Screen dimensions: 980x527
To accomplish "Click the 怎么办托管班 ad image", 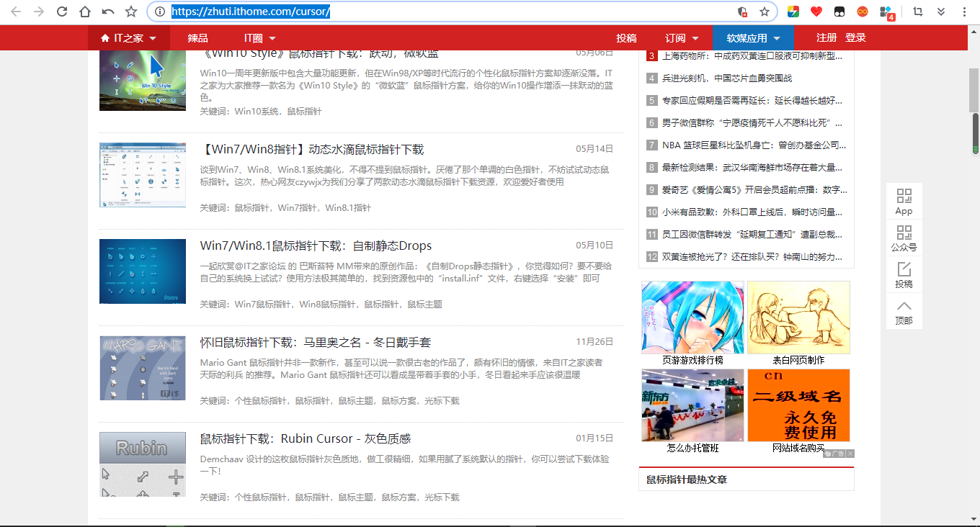I will (x=692, y=405).
